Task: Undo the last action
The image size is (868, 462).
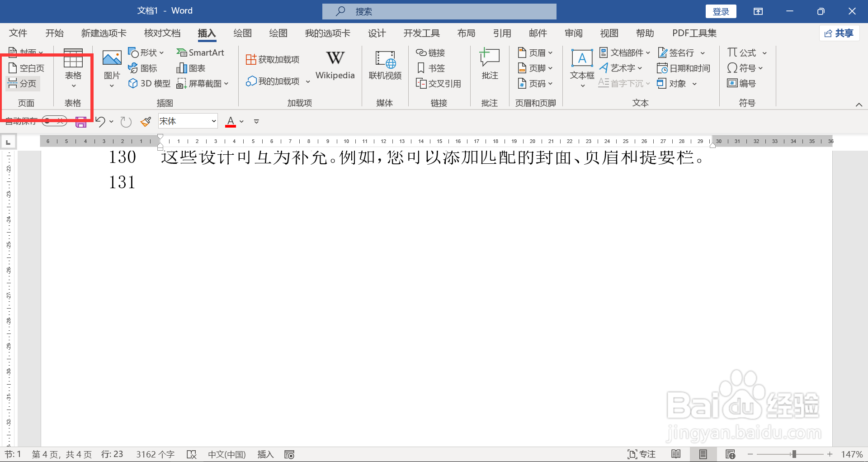Action: pos(100,121)
